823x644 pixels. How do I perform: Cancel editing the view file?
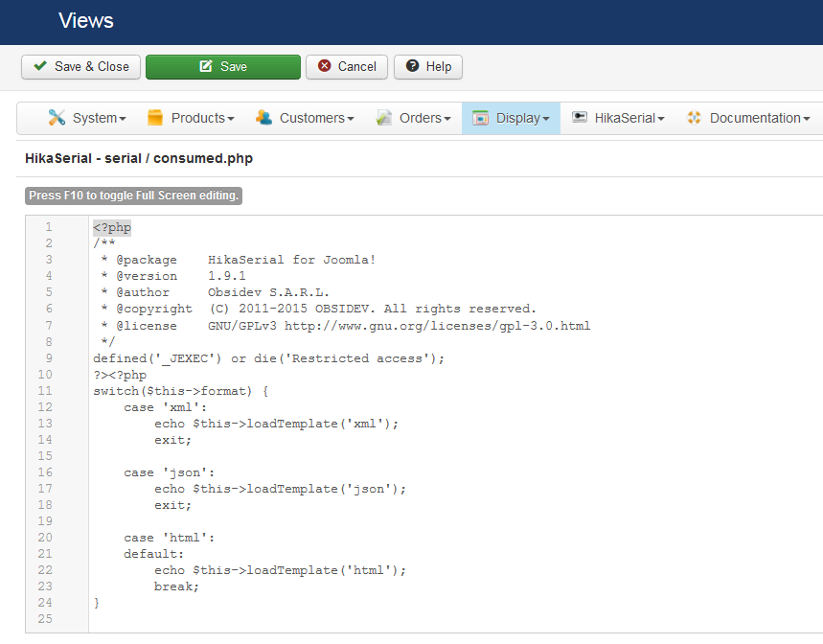[347, 66]
